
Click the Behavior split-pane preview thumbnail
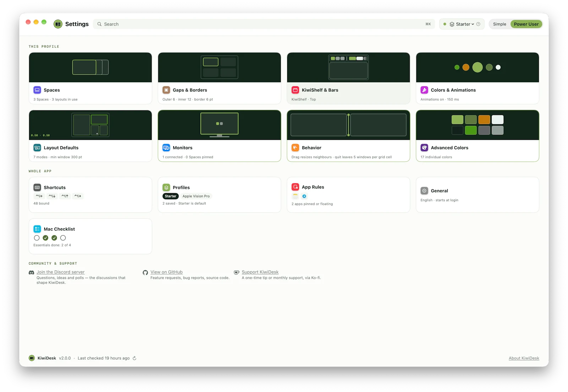(x=349, y=125)
